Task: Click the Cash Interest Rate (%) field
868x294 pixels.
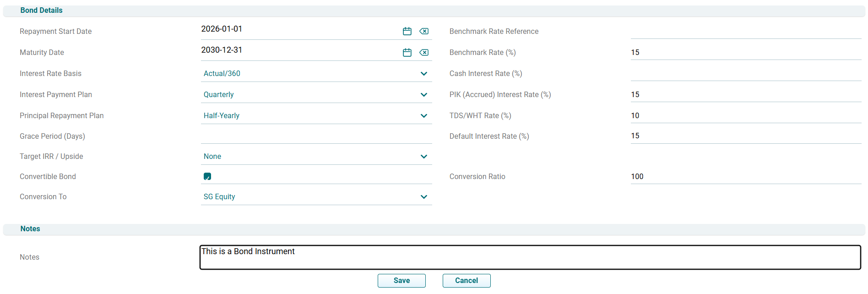Action: (x=745, y=73)
